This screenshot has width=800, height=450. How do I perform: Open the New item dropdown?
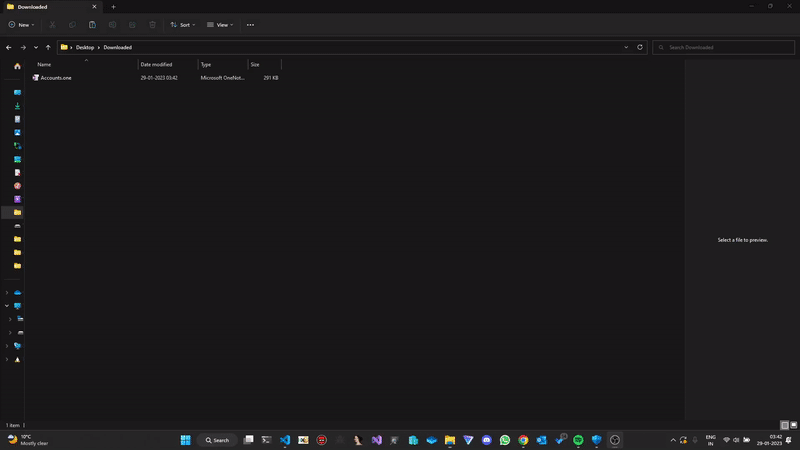click(21, 24)
